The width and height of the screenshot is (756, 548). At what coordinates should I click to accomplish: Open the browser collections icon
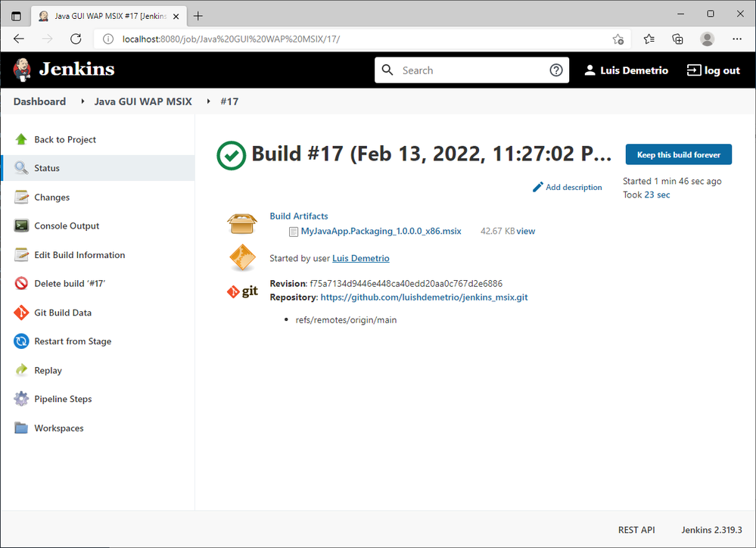point(678,39)
